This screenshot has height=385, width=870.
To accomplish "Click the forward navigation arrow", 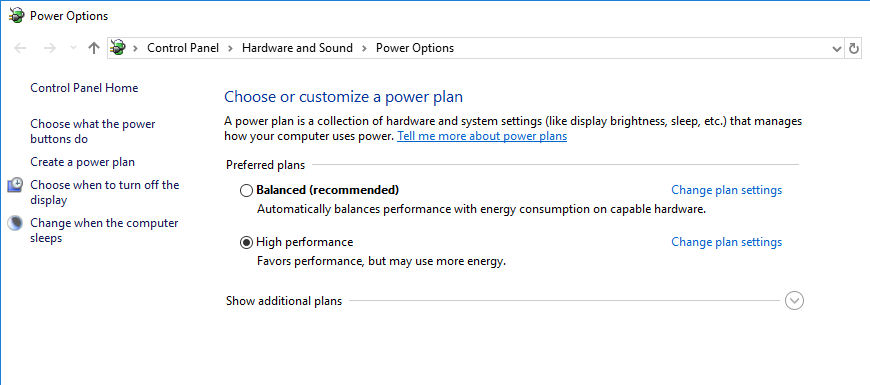I will pos(50,48).
